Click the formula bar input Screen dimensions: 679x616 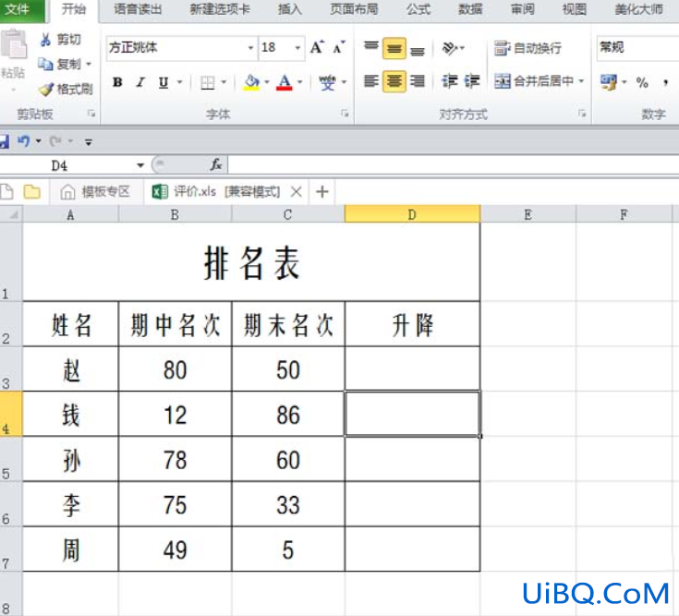pyautogui.click(x=453, y=165)
